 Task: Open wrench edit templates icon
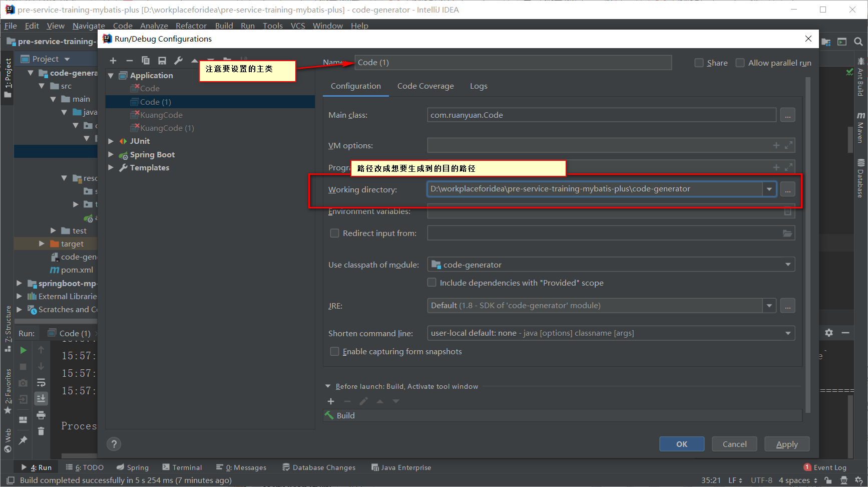point(178,61)
